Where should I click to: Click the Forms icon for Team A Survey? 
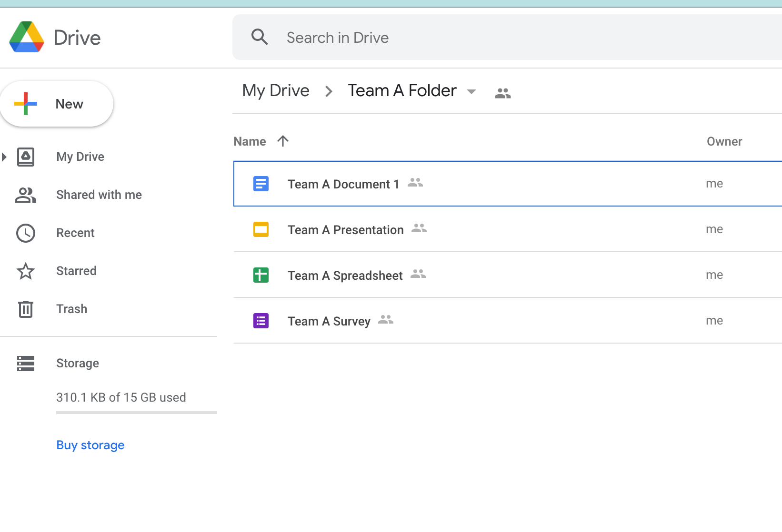[x=261, y=321]
